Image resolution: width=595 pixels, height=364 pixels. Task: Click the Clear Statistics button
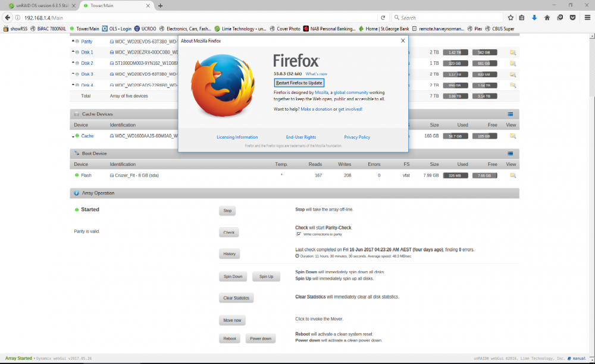[x=236, y=298]
